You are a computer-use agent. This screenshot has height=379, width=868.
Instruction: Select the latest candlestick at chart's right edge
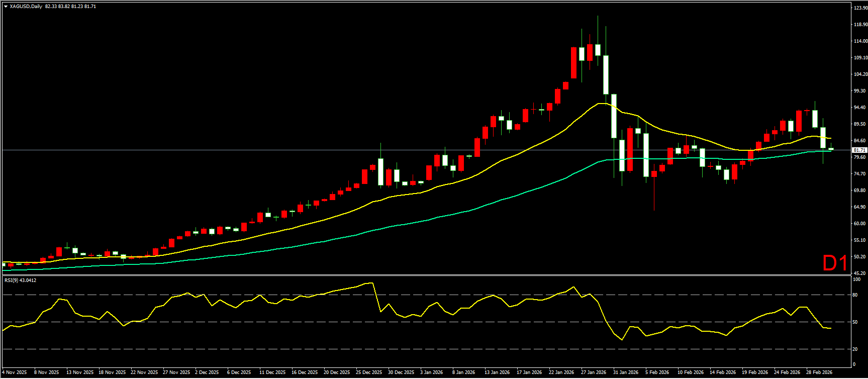pos(831,149)
